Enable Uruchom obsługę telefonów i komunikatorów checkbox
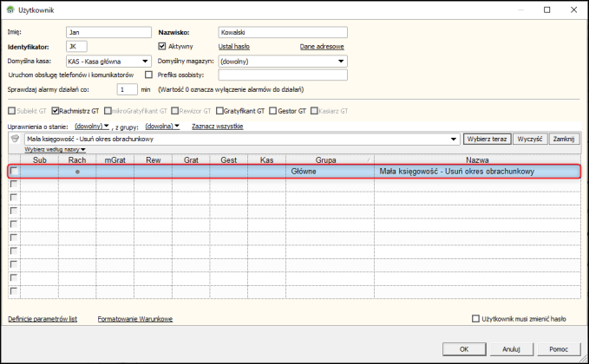This screenshot has height=364, width=589. 148,75
